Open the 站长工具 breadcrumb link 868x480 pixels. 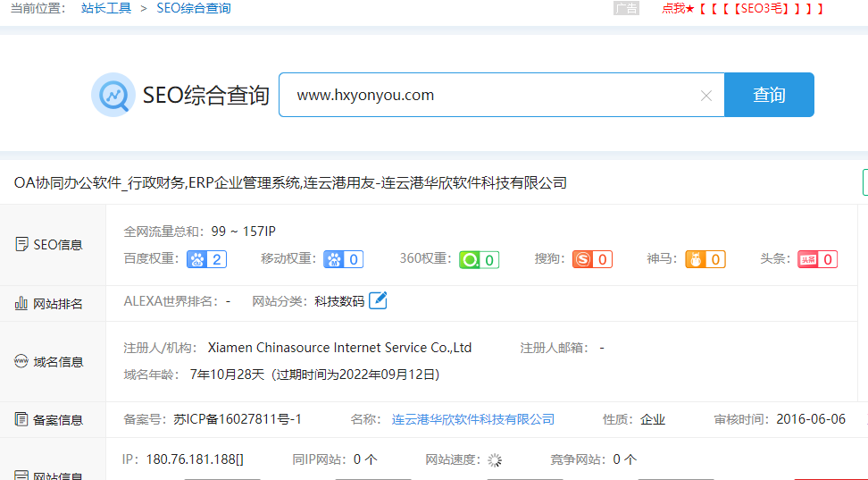[x=106, y=8]
